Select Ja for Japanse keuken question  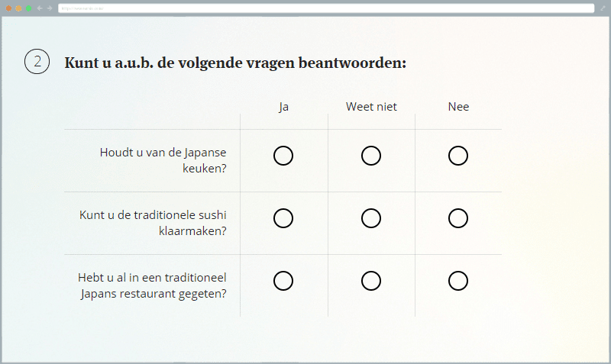pos(283,156)
